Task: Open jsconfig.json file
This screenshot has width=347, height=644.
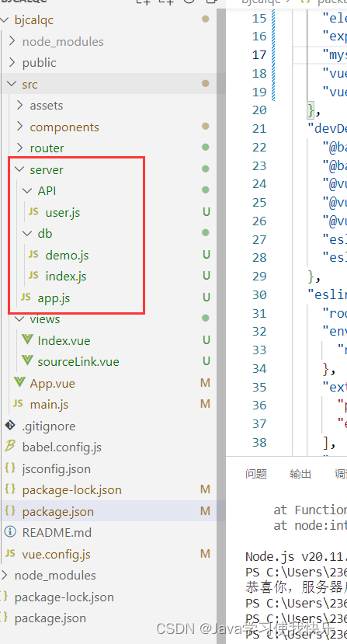Action: pyautogui.click(x=56, y=469)
